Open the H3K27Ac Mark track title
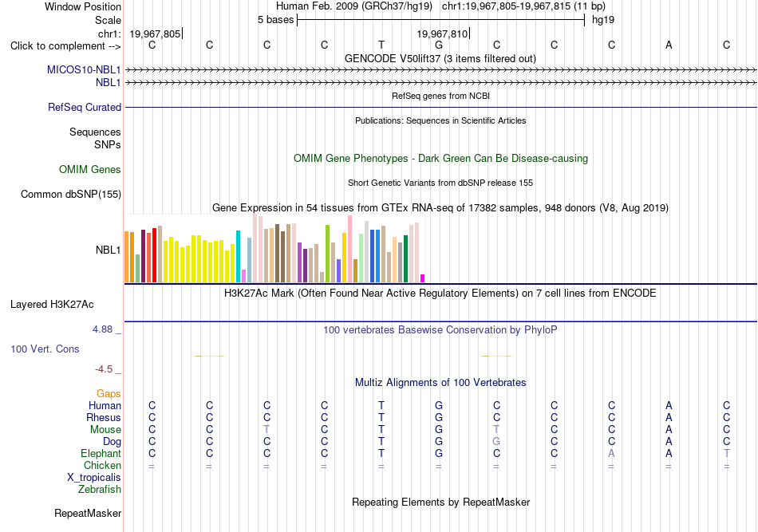This screenshot has width=758, height=532. click(x=440, y=294)
